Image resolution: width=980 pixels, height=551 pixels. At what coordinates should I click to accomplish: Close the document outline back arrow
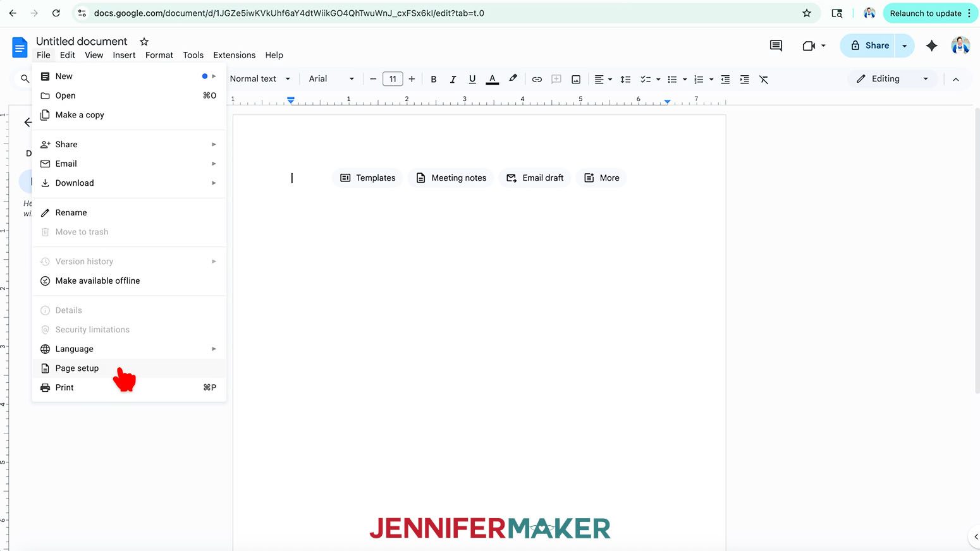pyautogui.click(x=27, y=122)
